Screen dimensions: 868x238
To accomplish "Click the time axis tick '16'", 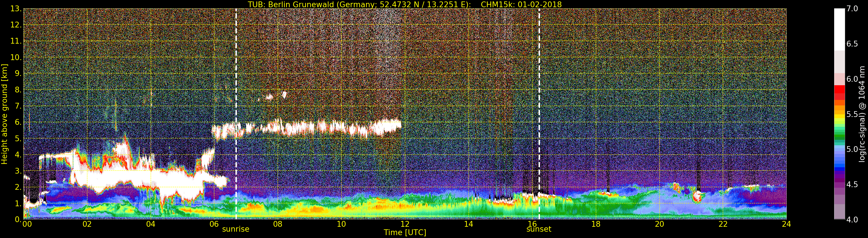I will tap(532, 224).
